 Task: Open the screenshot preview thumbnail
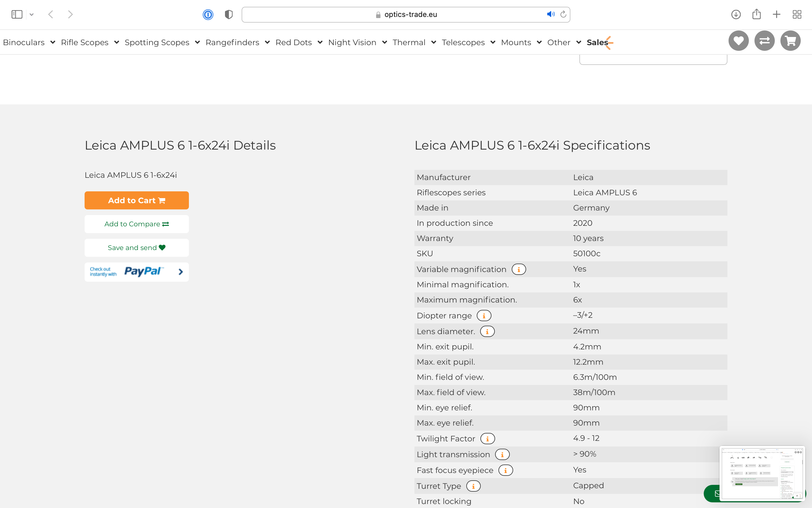pos(762,473)
